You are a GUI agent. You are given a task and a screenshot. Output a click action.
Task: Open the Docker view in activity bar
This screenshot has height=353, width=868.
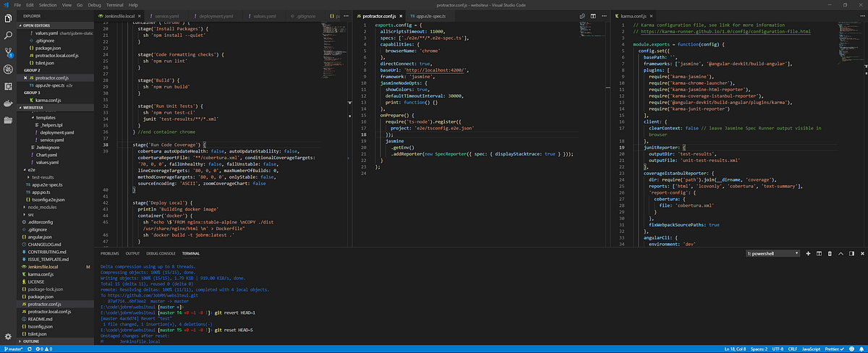[x=8, y=103]
